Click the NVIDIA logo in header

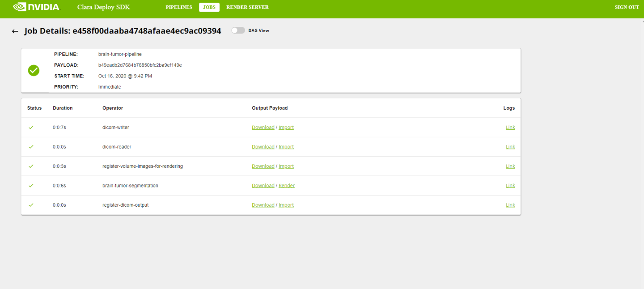[x=36, y=7]
